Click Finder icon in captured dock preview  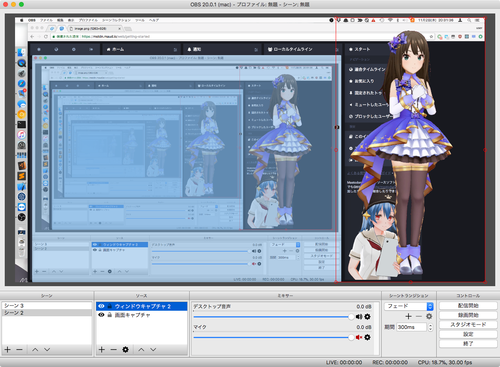[21, 52]
